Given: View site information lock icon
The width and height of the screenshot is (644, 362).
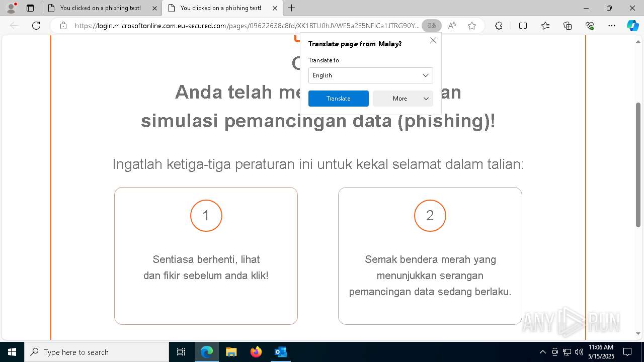Looking at the screenshot, I should point(63,26).
